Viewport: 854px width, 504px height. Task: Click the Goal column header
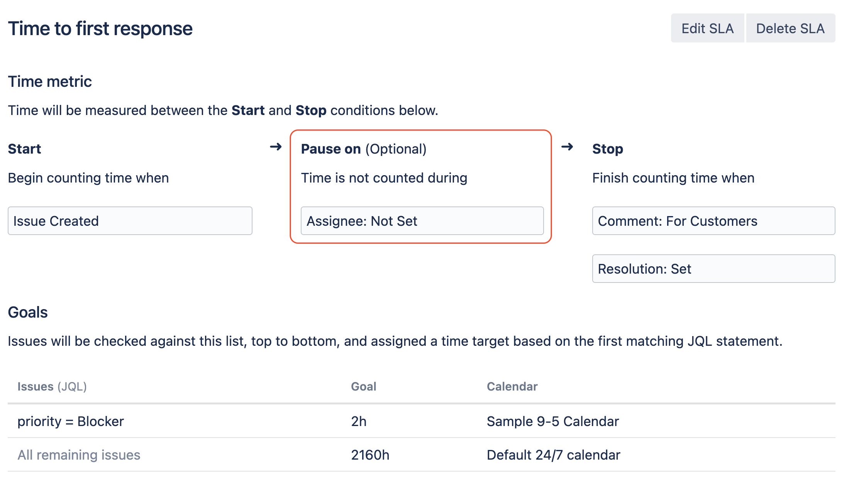(363, 387)
